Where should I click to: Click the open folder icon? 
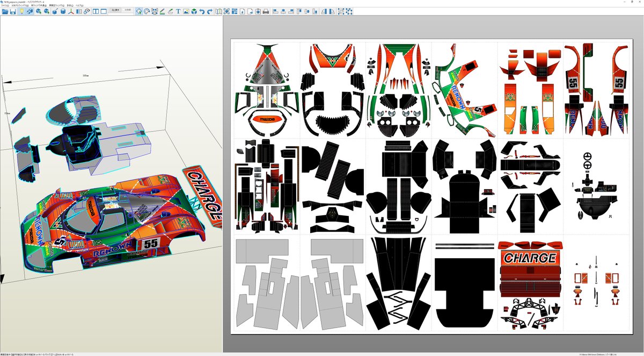5,11
